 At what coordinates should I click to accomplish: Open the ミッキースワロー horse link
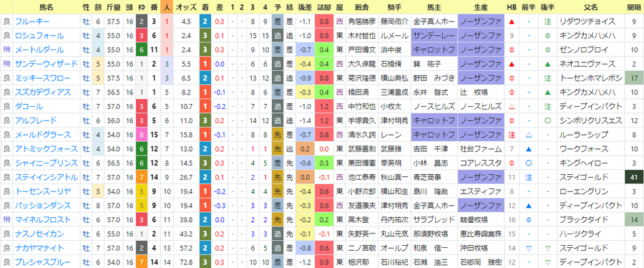pos(43,78)
